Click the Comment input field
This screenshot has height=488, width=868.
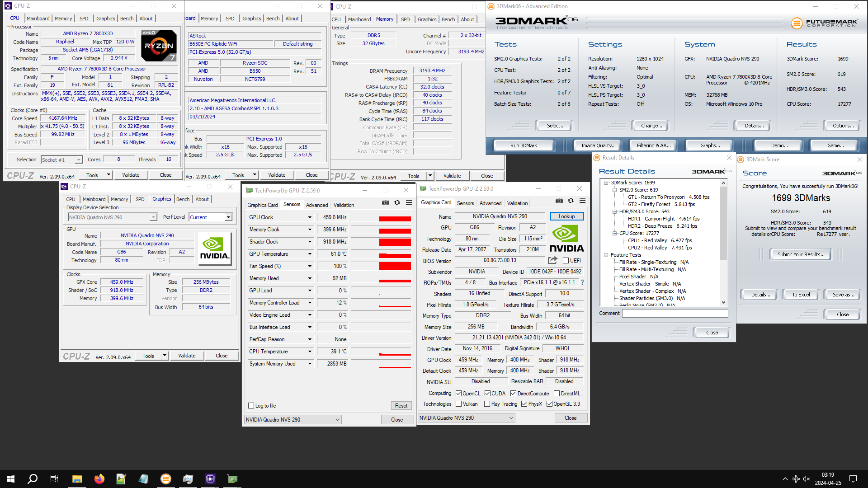coord(675,313)
